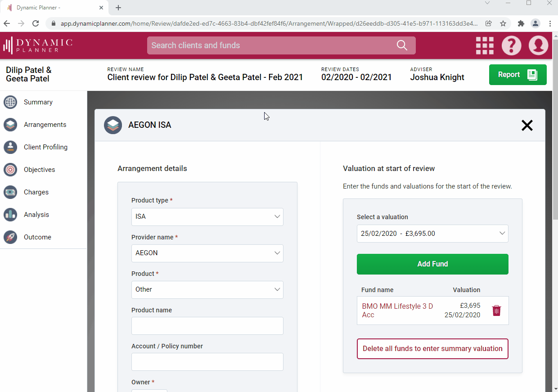The image size is (558, 392).
Task: Expand the Chrome tab search chevron
Action: pos(487,3)
